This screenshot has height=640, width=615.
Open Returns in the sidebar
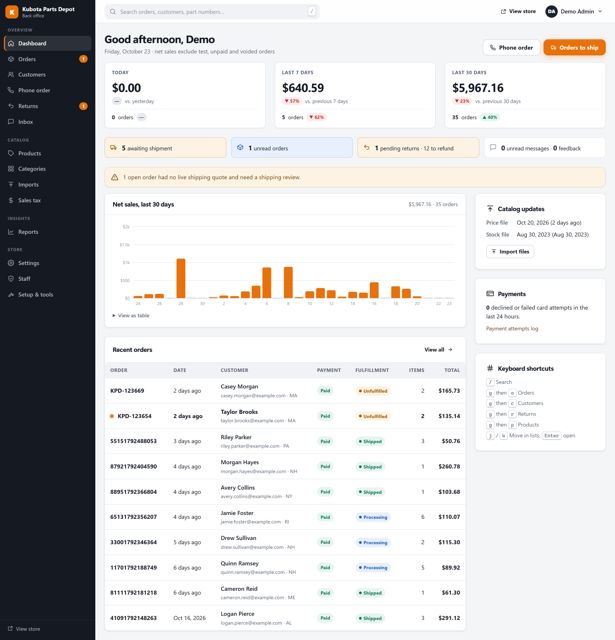pyautogui.click(x=47, y=106)
